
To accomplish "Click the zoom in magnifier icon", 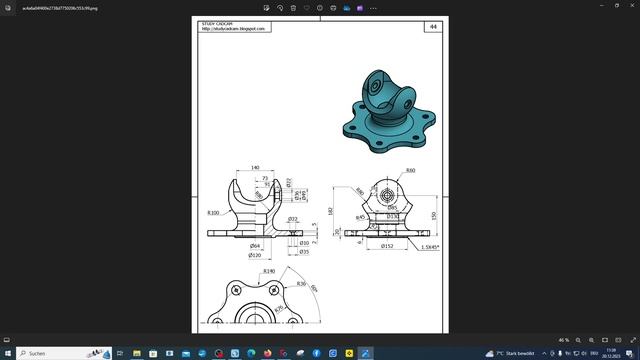I will pos(591,340).
